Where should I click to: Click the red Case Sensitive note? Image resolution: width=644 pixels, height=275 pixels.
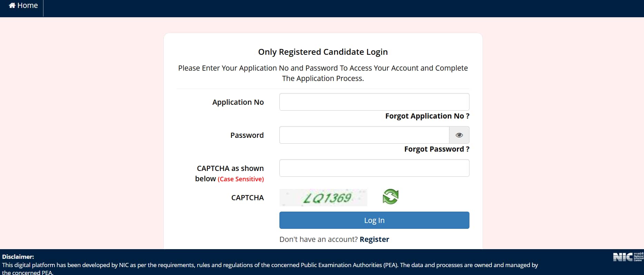pos(241,179)
